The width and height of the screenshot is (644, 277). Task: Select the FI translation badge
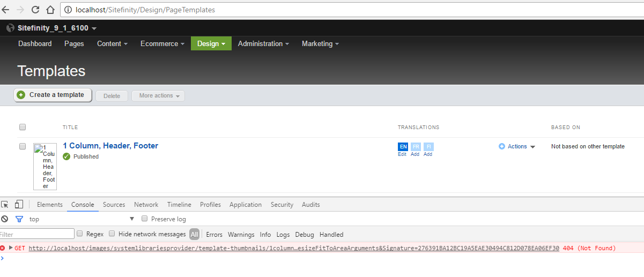point(428,146)
